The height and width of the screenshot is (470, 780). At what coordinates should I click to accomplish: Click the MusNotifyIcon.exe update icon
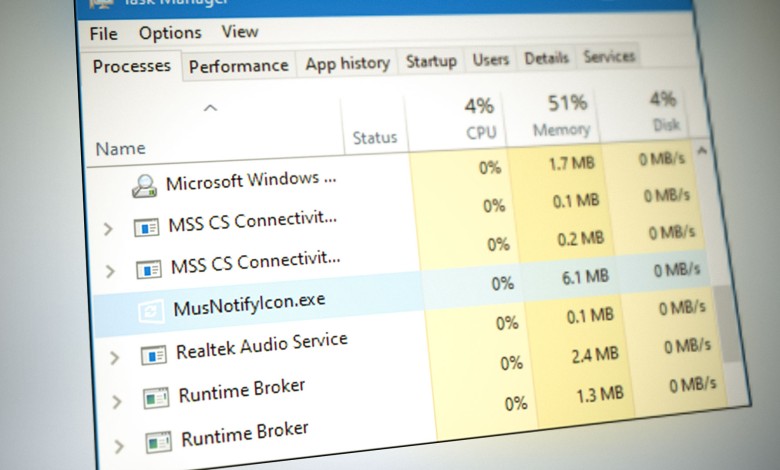coord(151,311)
